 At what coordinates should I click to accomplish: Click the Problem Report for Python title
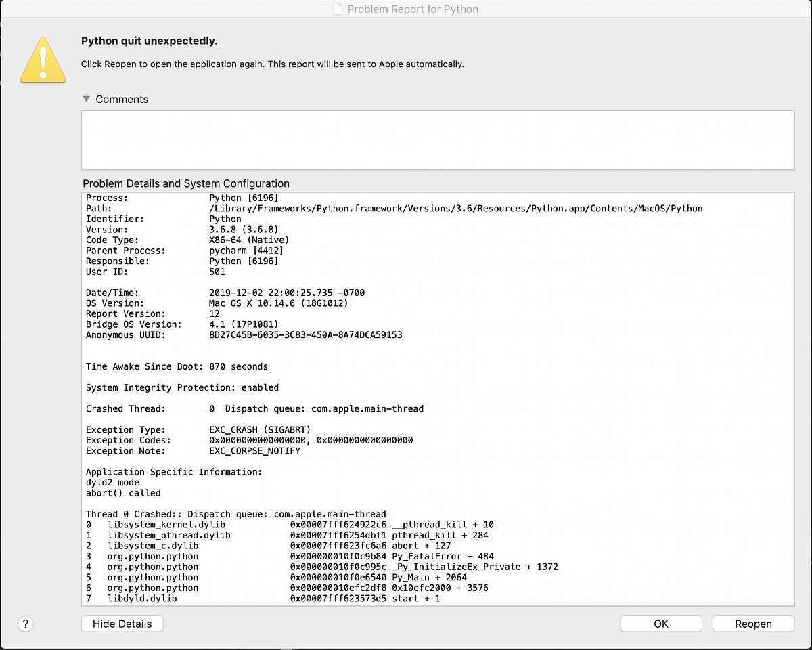coord(413,9)
